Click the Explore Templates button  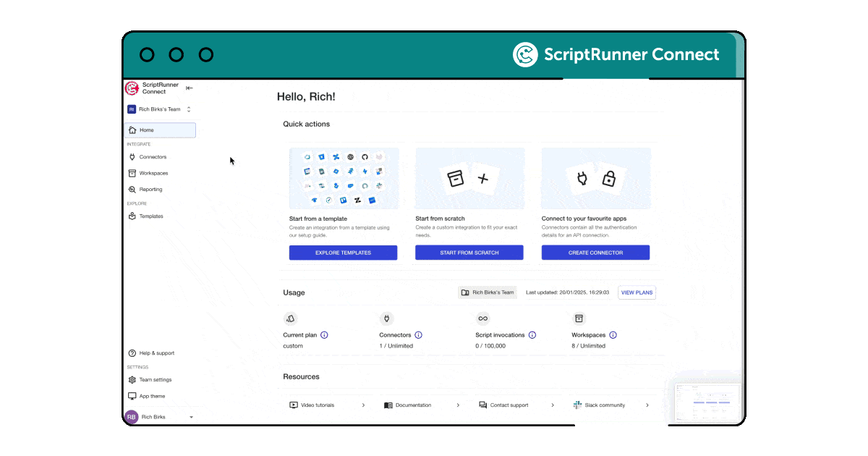click(343, 253)
